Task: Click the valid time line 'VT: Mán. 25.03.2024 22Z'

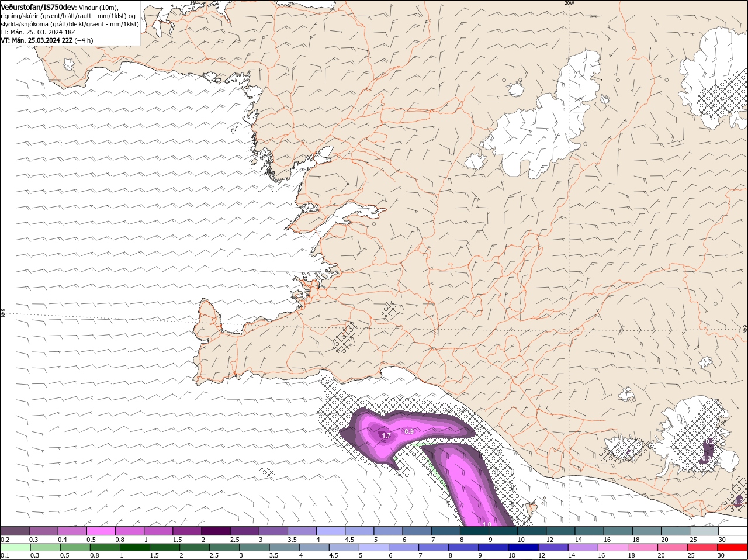Action: (x=37, y=40)
